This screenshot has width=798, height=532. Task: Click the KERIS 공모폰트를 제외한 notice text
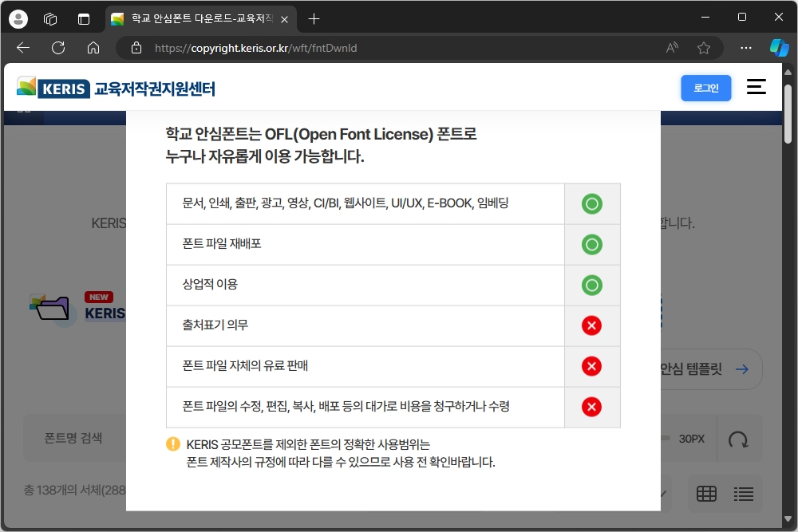point(308,444)
